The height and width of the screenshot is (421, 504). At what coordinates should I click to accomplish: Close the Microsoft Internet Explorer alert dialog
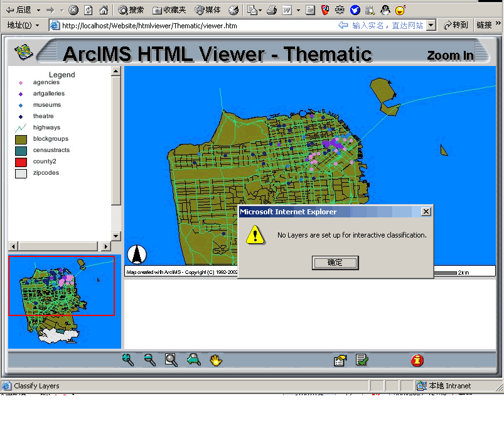[x=426, y=212]
